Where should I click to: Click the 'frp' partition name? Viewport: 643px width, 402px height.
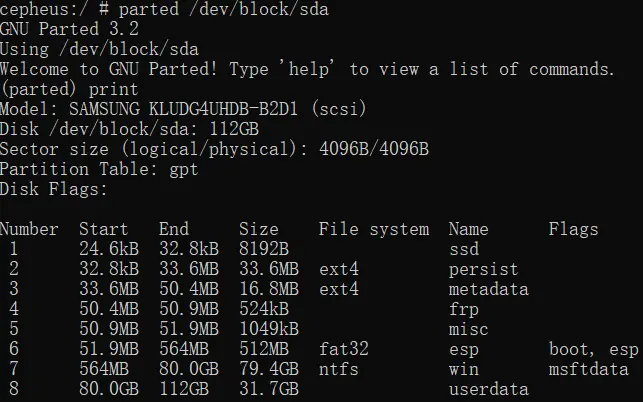pyautogui.click(x=464, y=310)
